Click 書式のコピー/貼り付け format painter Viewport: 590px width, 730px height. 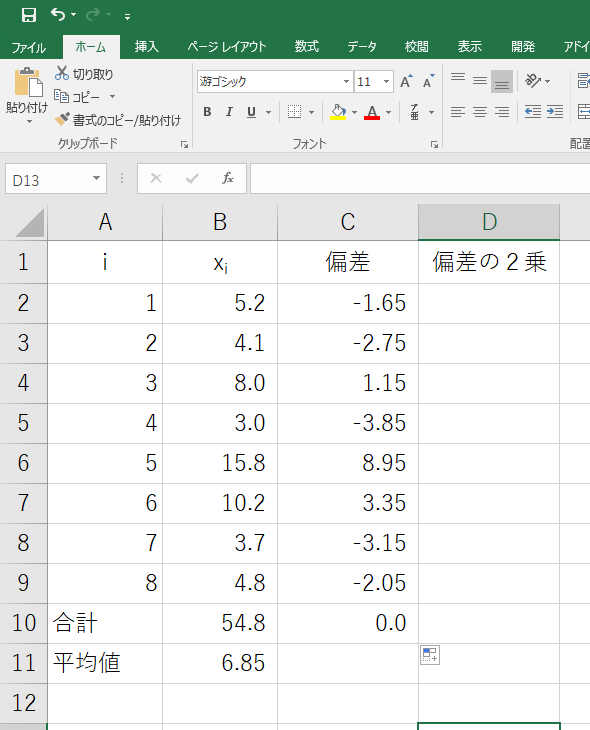pyautogui.click(x=118, y=120)
